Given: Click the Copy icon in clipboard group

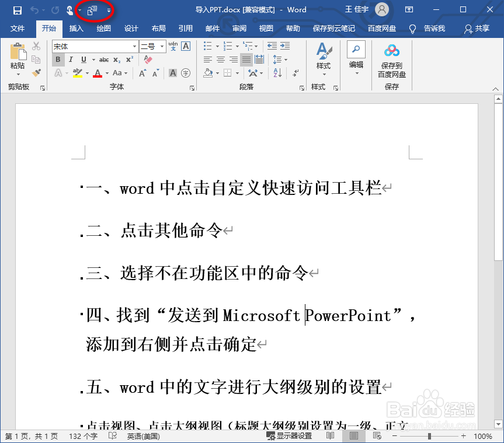Looking at the screenshot, I should (x=36, y=60).
